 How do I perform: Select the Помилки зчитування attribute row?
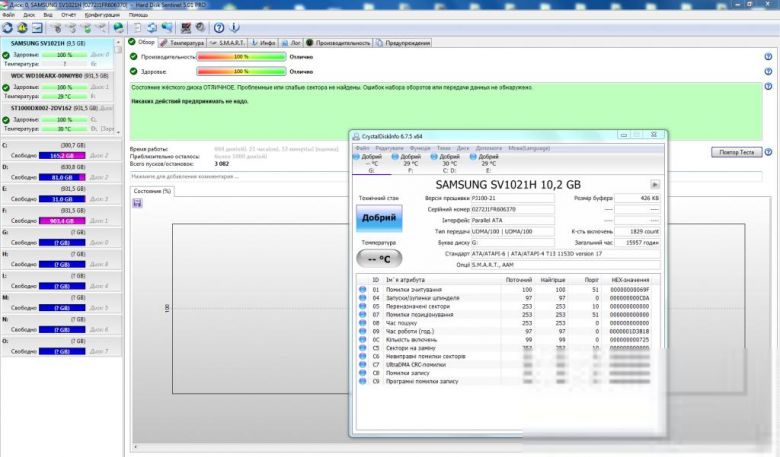tap(507, 289)
